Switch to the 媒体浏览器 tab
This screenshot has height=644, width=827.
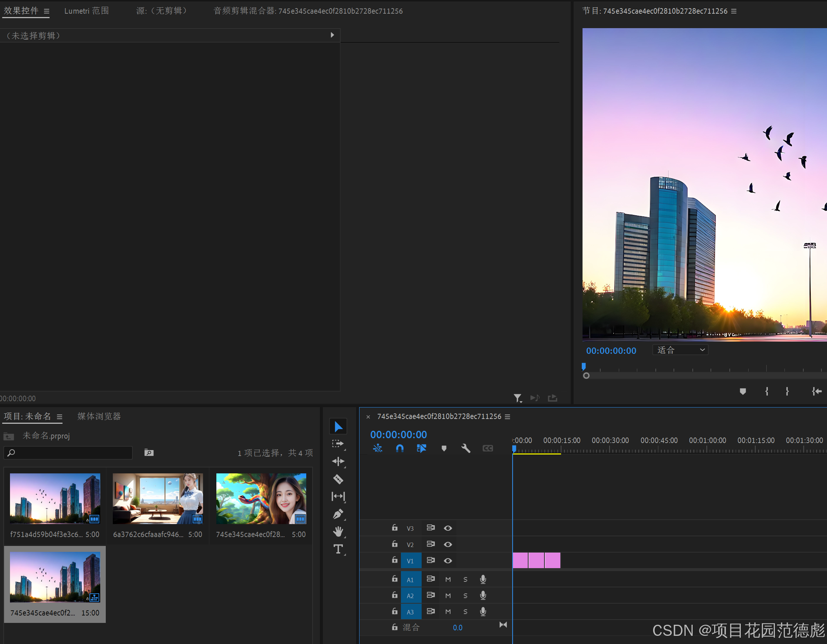(99, 416)
